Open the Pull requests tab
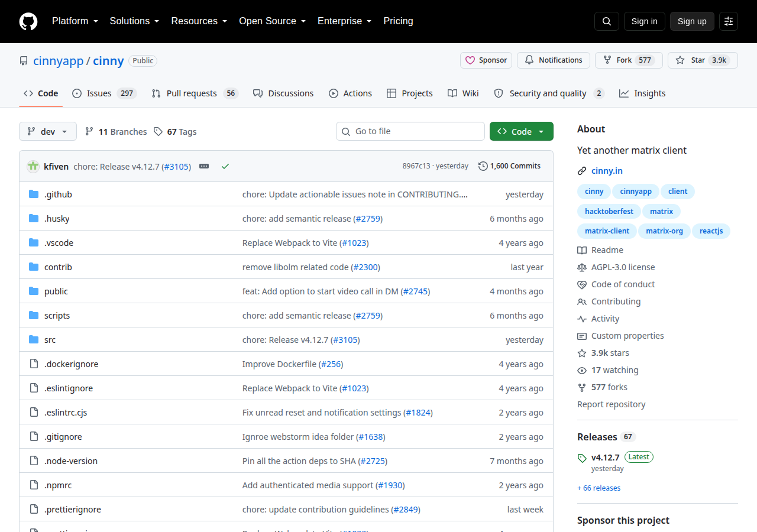The height and width of the screenshot is (532, 757). tap(195, 93)
